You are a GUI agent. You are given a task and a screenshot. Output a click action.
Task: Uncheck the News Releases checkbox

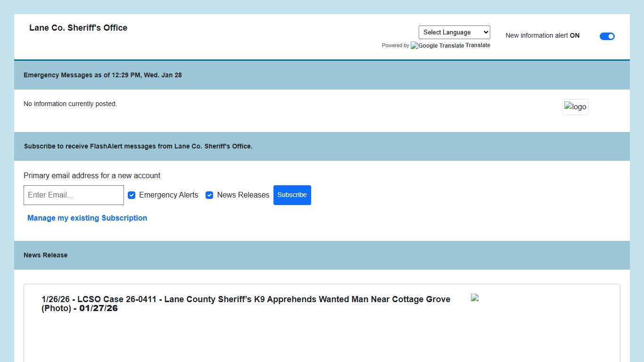click(209, 195)
